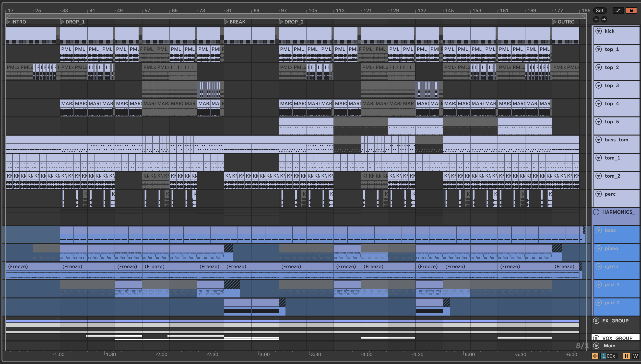Click bar 145 on the beat ruler
The image size is (641, 364).
449,11
